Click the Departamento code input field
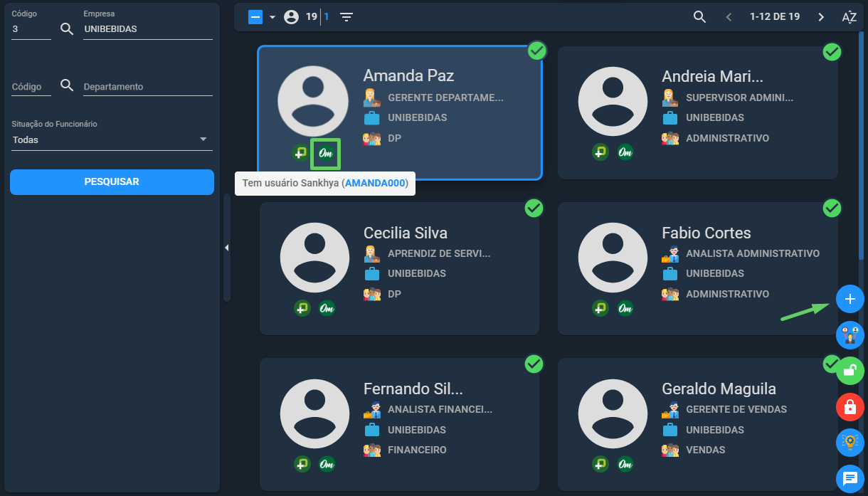This screenshot has width=868, height=496. pos(31,87)
